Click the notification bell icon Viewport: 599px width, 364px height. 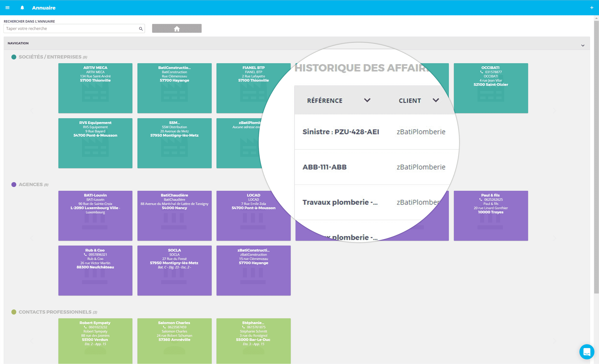[22, 7]
